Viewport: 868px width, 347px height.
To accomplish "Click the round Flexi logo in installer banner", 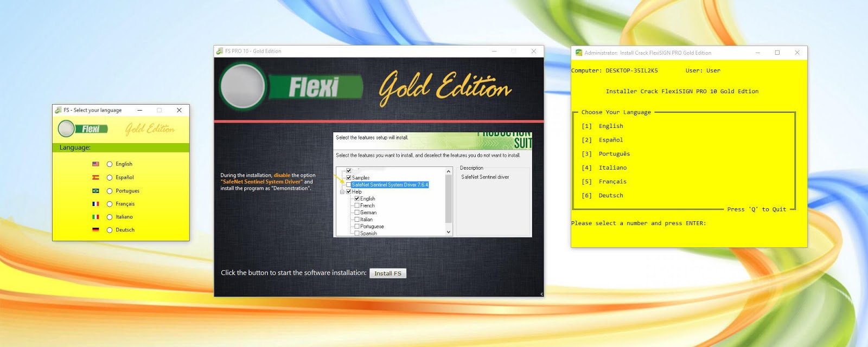I will click(x=243, y=86).
